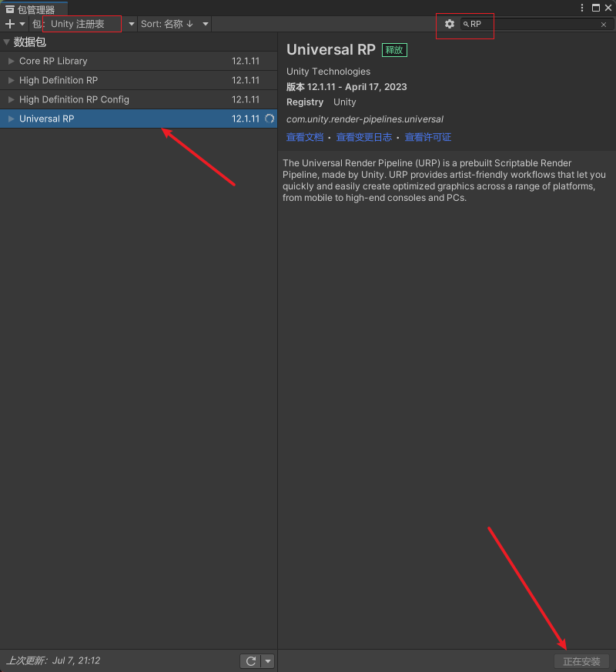The image size is (616, 672).
Task: Click the 释放 release tag
Action: pyautogui.click(x=394, y=50)
